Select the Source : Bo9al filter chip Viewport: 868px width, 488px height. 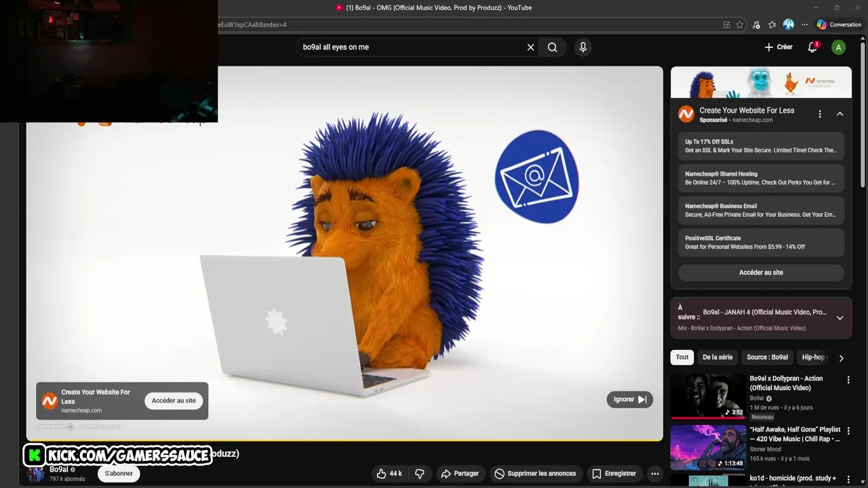pos(767,357)
